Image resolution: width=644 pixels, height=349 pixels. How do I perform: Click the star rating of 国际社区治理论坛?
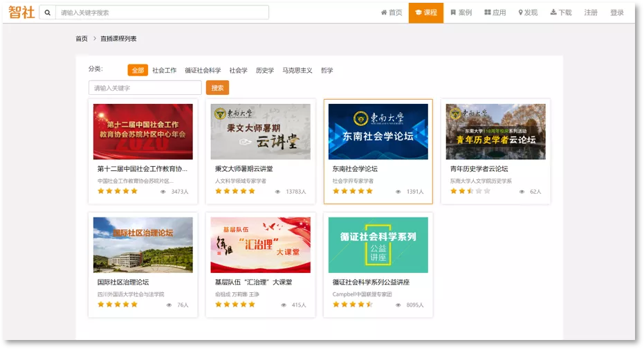click(x=118, y=305)
